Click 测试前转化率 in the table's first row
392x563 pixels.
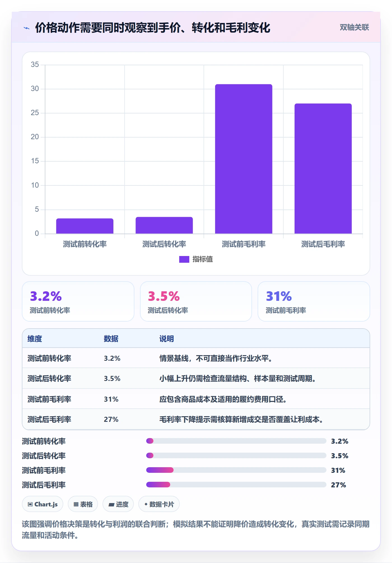[49, 358]
